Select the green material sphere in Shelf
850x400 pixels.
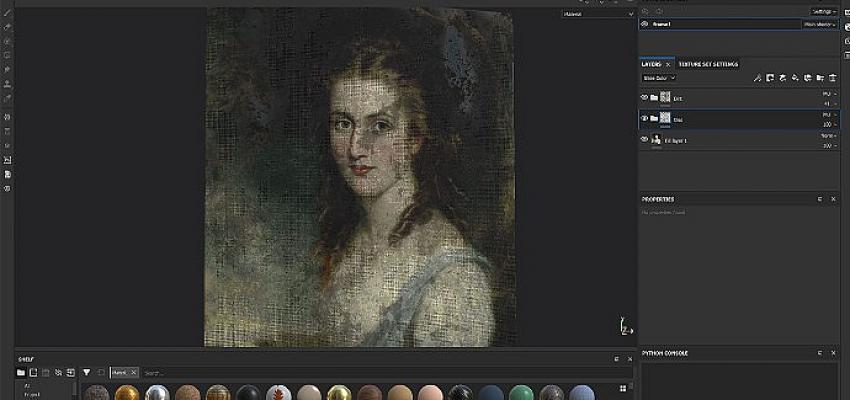(x=518, y=392)
